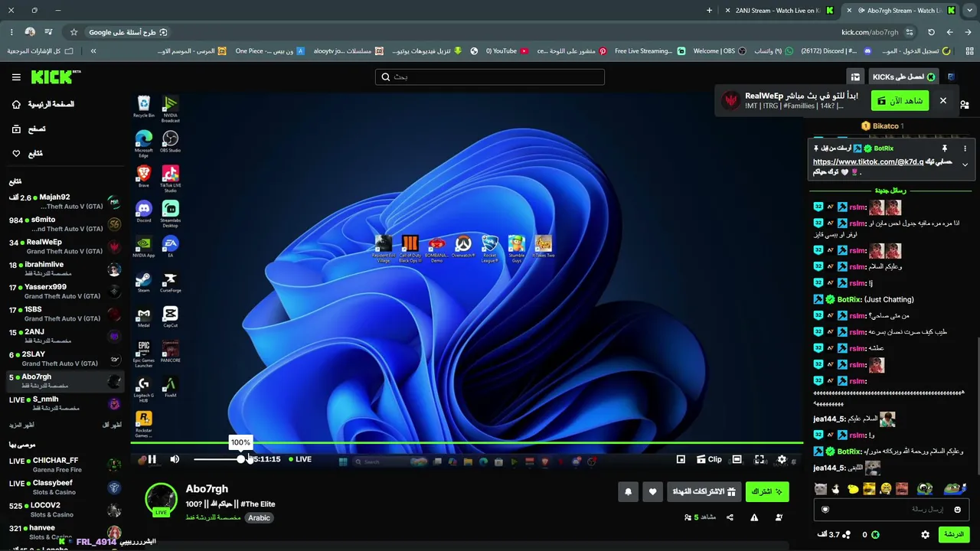Select recommended channel CHICHAR_FF
980x551 pixels.
[x=64, y=465]
